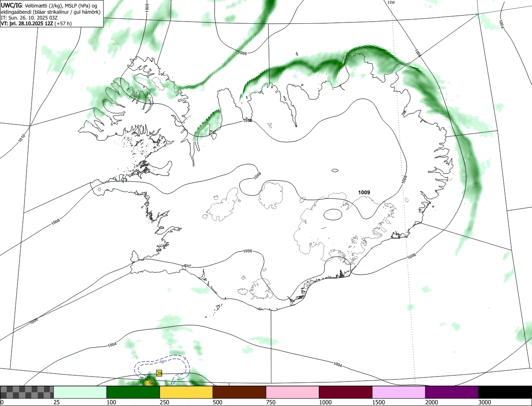The width and height of the screenshot is (532, 406).
Task: Click the eldingaábendi description line
Action: 51,12
